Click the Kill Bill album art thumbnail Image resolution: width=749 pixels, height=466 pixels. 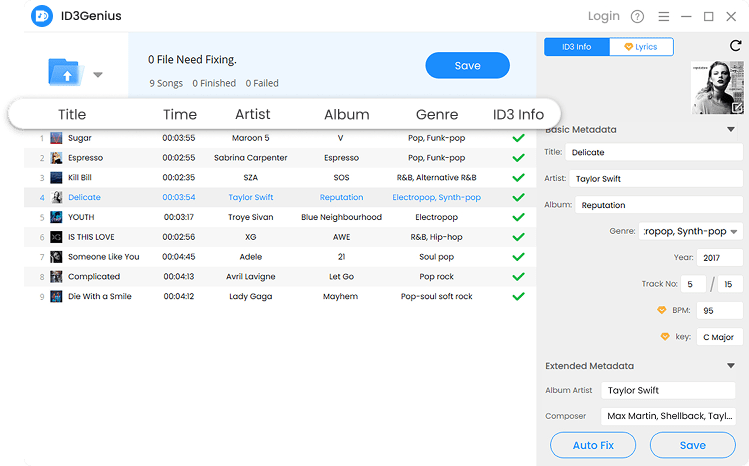point(56,178)
